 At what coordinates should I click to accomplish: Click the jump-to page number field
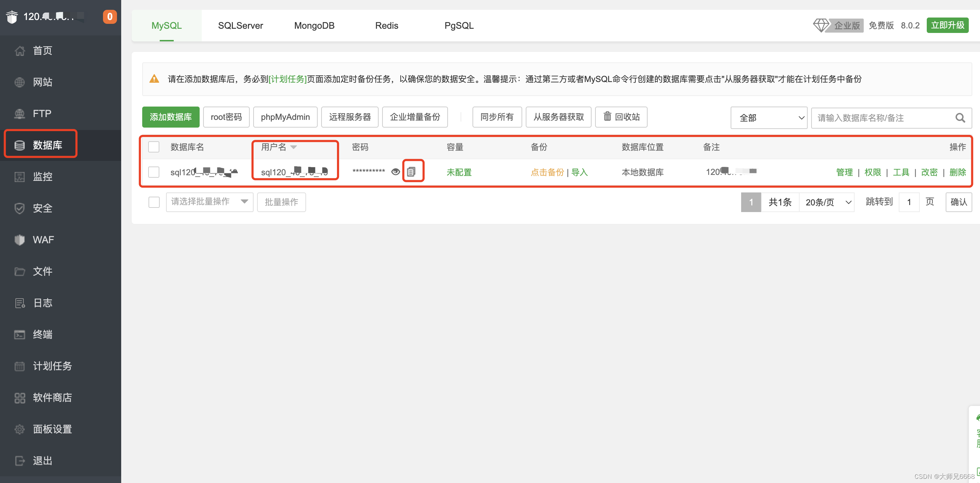click(909, 202)
